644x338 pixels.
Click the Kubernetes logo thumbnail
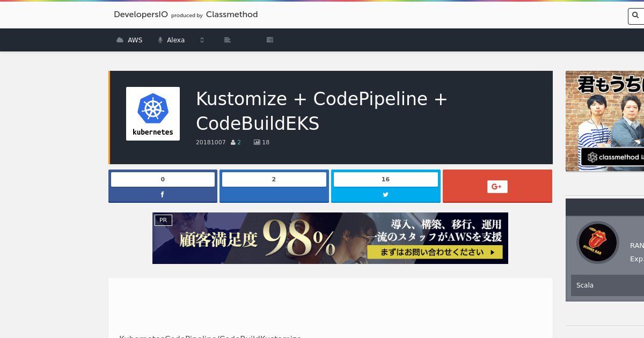(153, 114)
